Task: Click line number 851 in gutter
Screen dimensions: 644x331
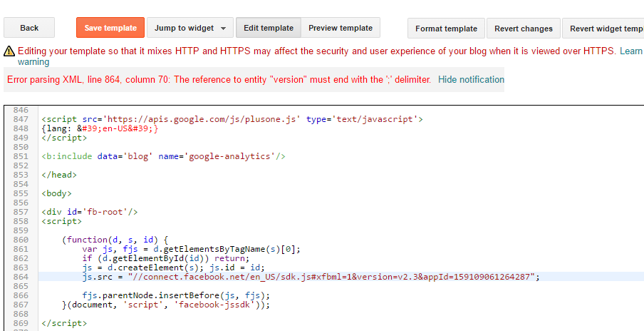Action: pos(21,156)
